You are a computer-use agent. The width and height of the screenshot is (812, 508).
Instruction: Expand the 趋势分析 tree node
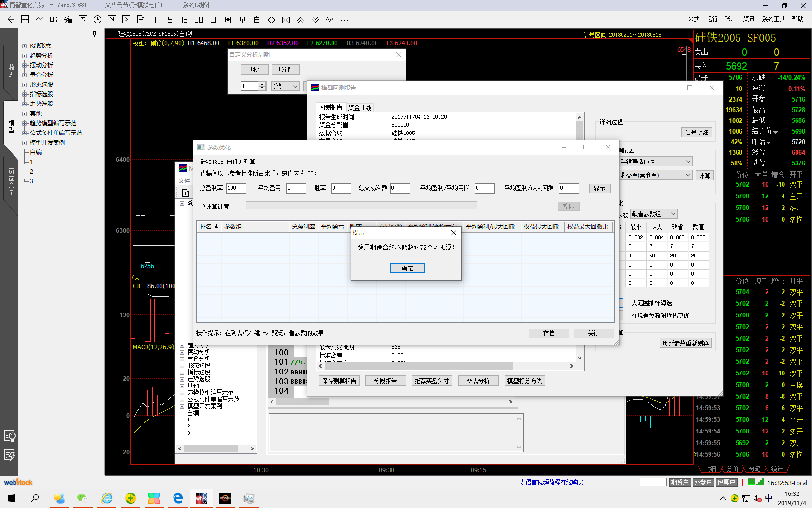coord(24,56)
